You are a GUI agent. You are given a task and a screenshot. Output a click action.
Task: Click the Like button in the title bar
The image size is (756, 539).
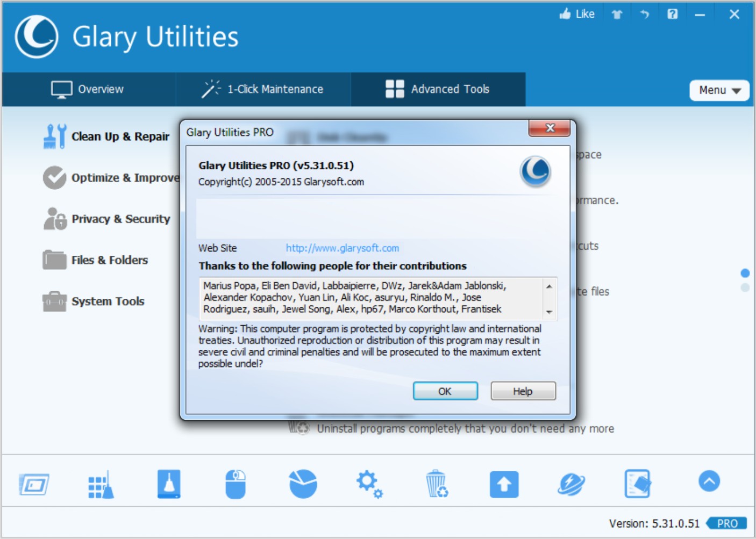576,14
